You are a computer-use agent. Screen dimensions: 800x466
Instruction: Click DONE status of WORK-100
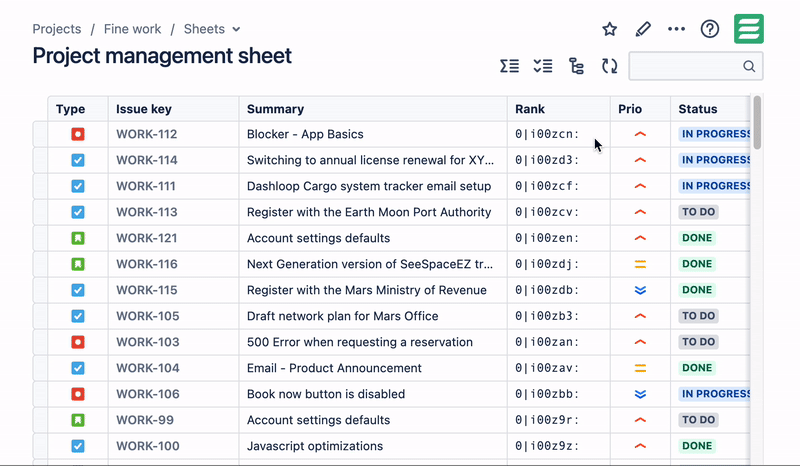(x=697, y=446)
